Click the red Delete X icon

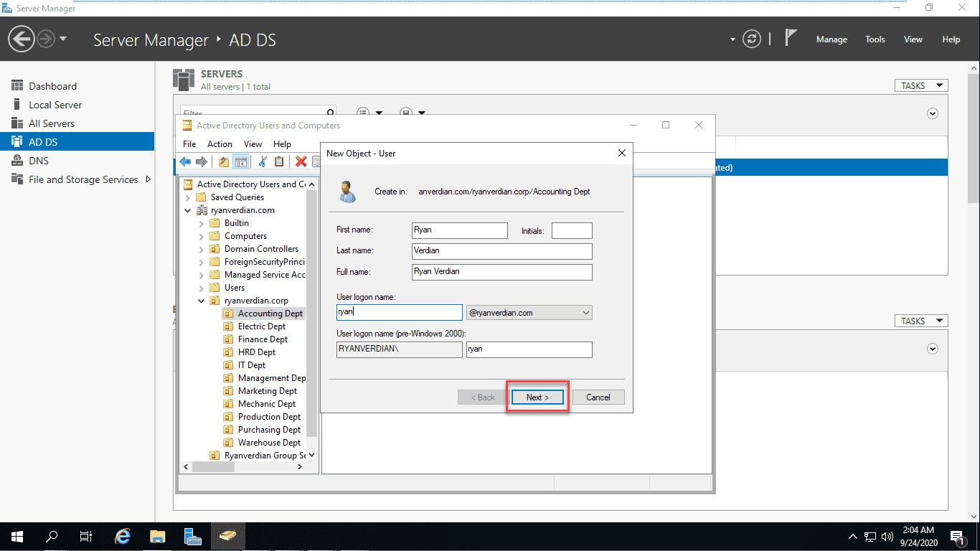301,162
